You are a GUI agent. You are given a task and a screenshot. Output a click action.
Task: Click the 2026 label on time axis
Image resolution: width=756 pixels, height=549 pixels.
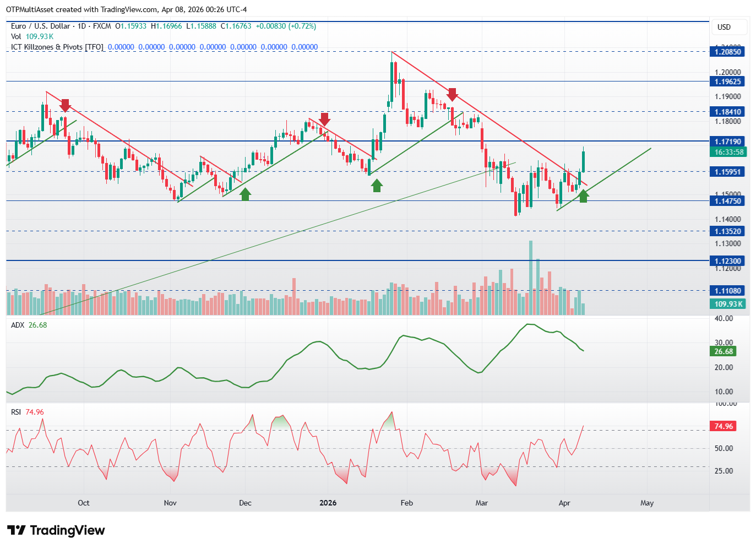(328, 503)
